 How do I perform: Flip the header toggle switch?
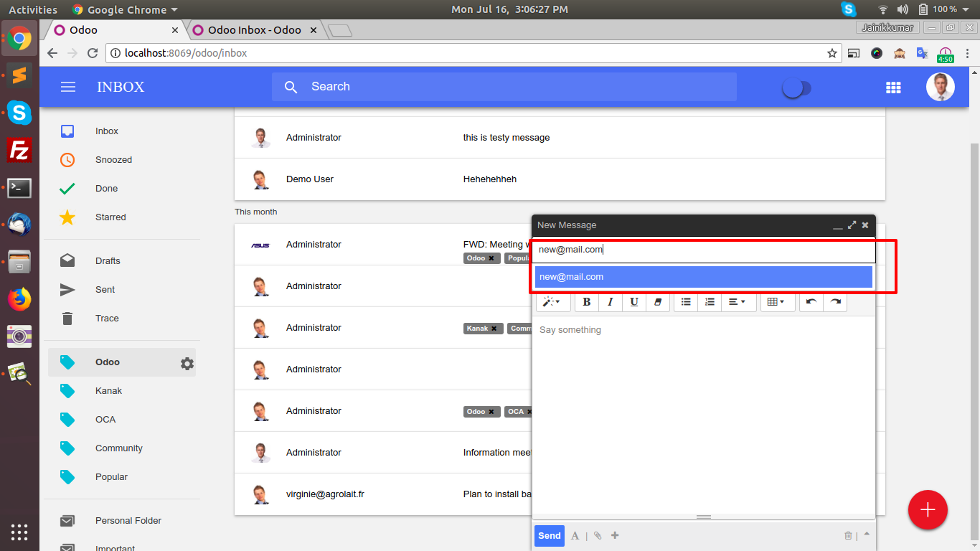(796, 88)
